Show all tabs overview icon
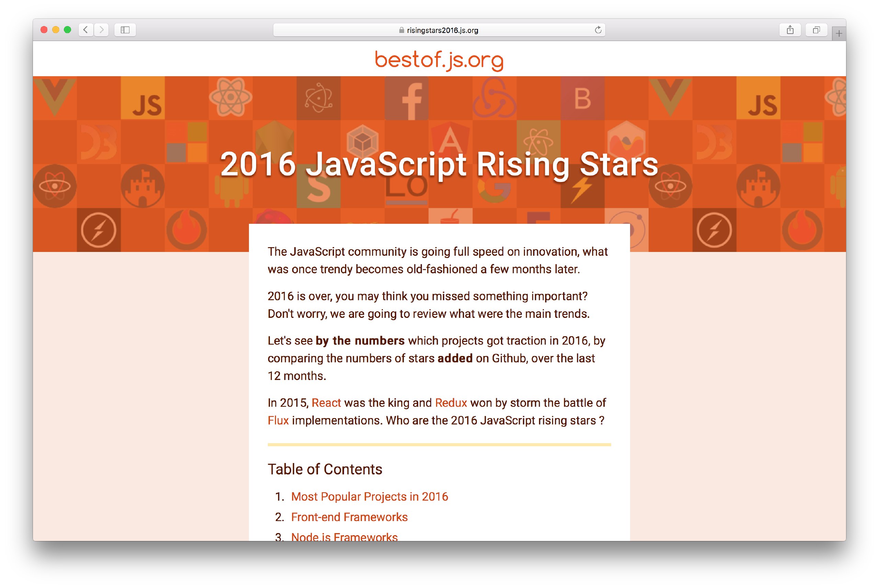Screen dimensions: 879x588 point(816,30)
